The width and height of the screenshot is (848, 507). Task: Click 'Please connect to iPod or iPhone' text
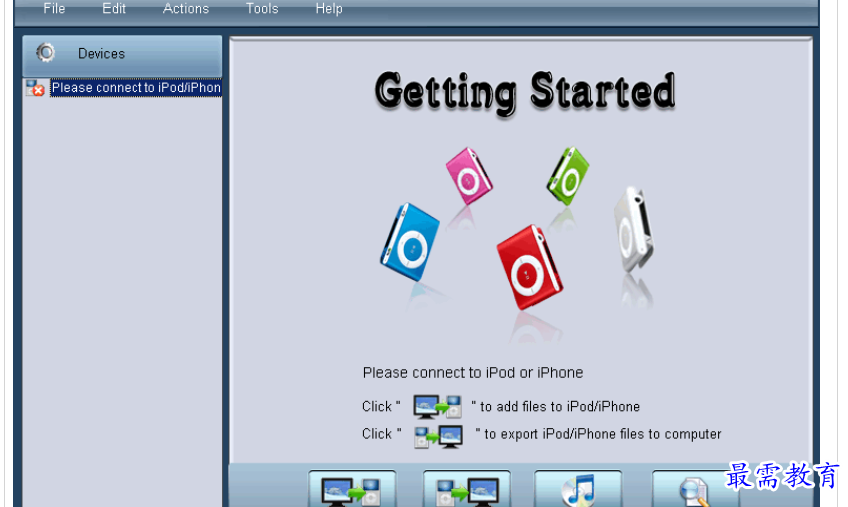click(473, 373)
